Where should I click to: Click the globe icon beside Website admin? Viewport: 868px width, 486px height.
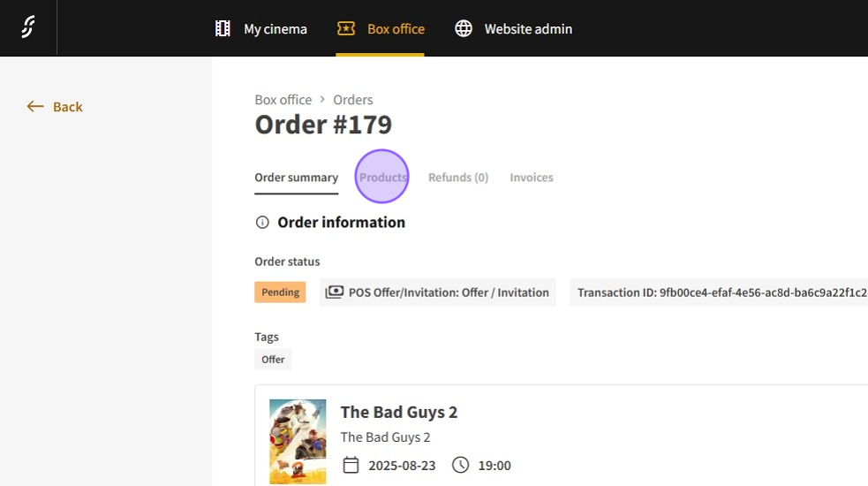[464, 29]
